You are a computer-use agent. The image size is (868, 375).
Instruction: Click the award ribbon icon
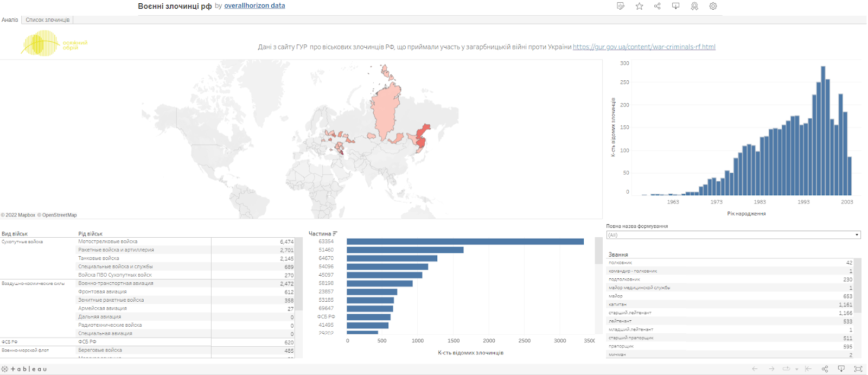pos(694,6)
